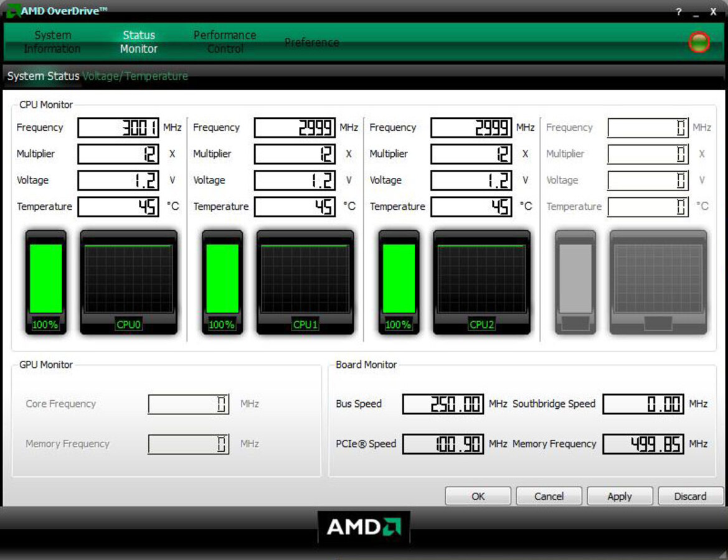728x560 pixels.
Task: Click the Bus Speed label
Action: pos(359,404)
